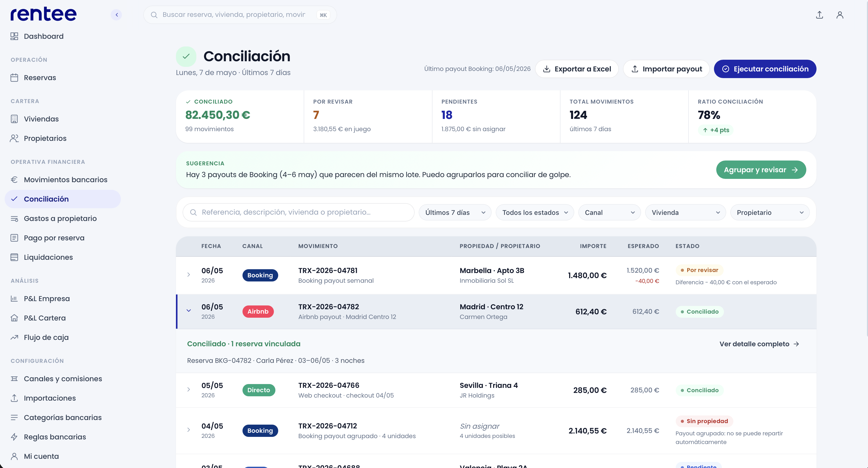Screen dimensions: 868x468
Task: Click Importar payout button
Action: [x=666, y=69]
